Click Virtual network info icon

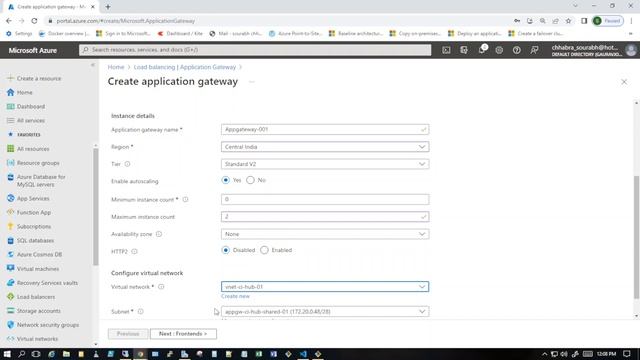[x=161, y=287]
